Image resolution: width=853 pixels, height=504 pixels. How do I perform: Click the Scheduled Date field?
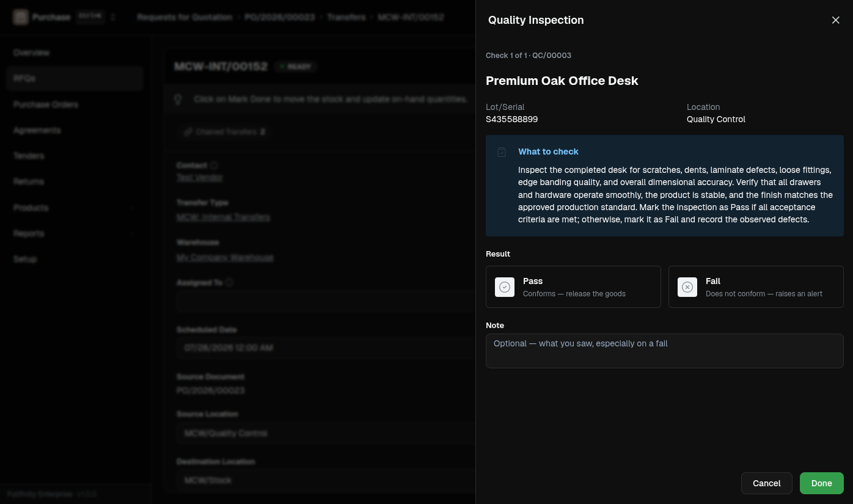tap(326, 348)
